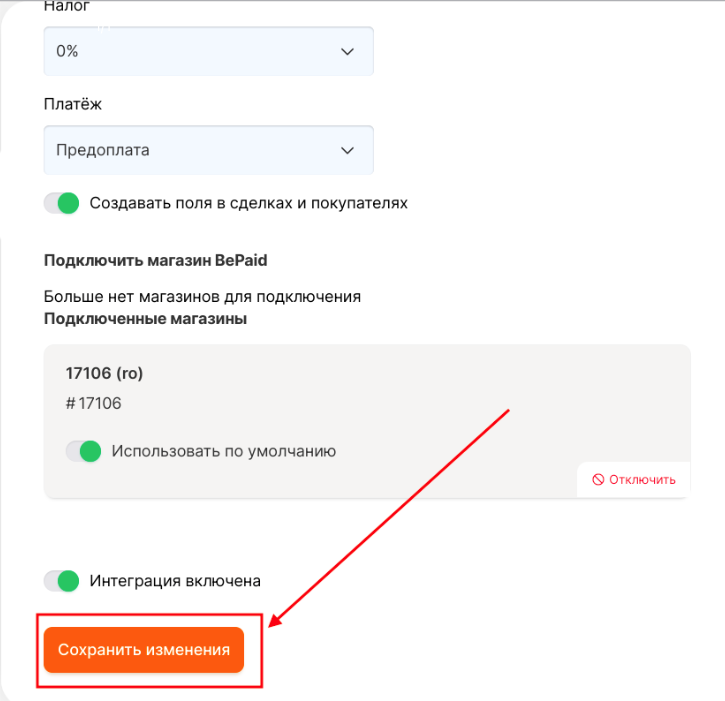Click the chevron arrow in the Платёж field
The width and height of the screenshot is (725, 701).
pos(347,150)
